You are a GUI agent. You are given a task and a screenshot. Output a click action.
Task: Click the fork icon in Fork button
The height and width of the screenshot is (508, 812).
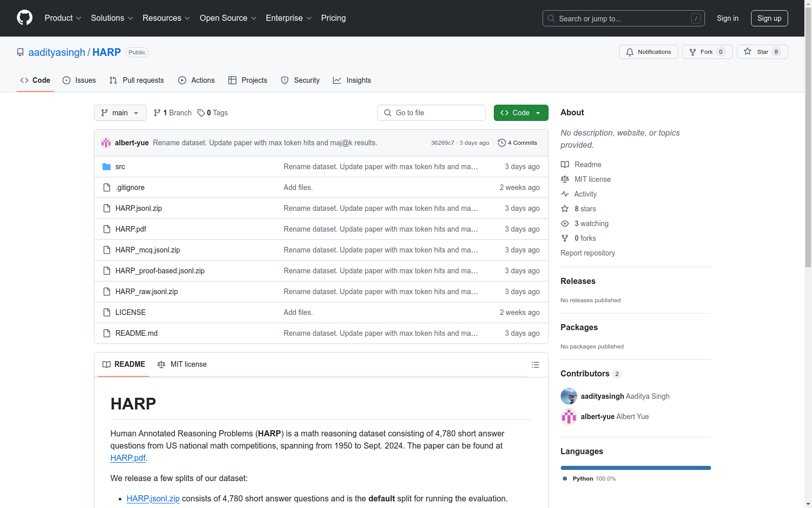tap(693, 52)
